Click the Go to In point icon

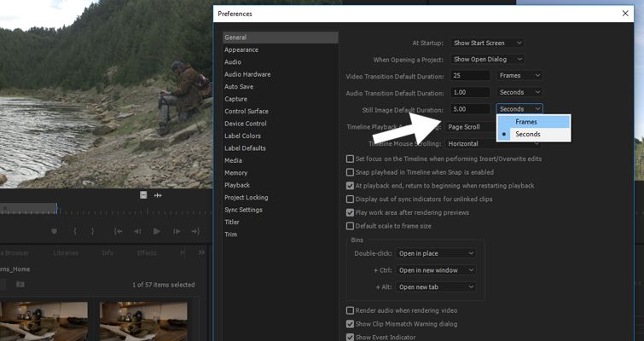click(x=116, y=231)
